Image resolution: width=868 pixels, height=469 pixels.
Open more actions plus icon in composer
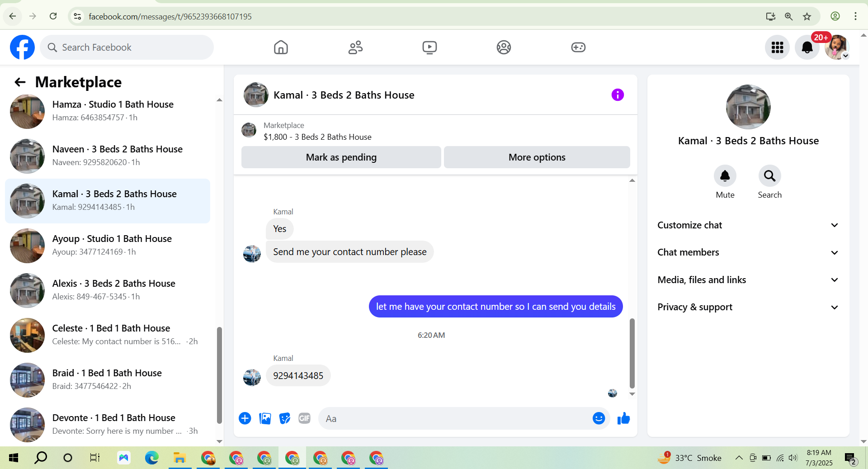click(x=245, y=418)
